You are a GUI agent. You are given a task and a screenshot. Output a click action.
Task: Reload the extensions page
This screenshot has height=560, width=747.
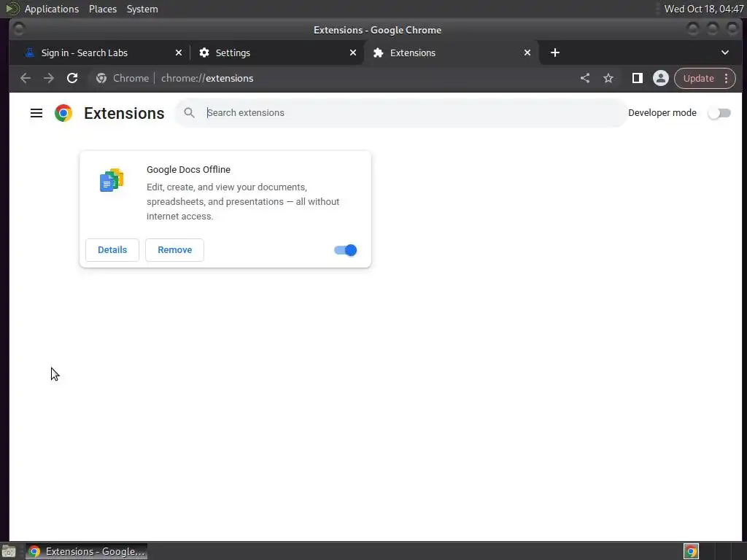[x=72, y=78]
